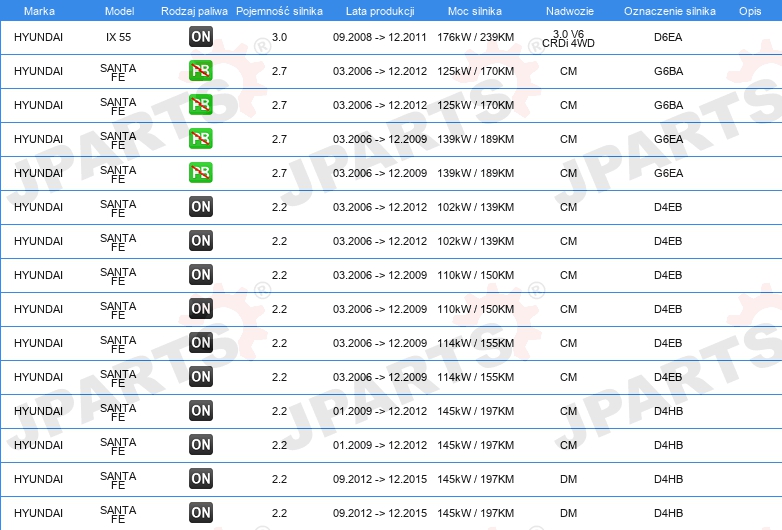Select the D6EA engine code cell
The height and width of the screenshot is (530, 782).
668,37
